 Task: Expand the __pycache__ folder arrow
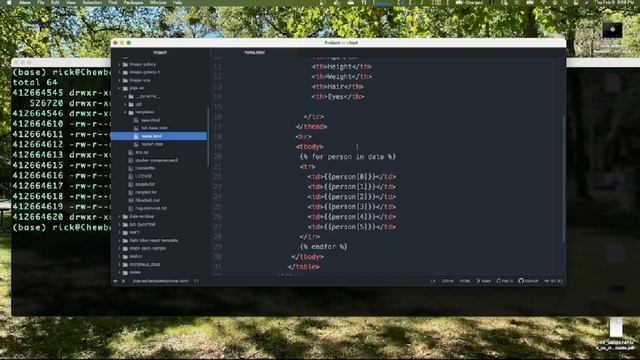coord(125,96)
